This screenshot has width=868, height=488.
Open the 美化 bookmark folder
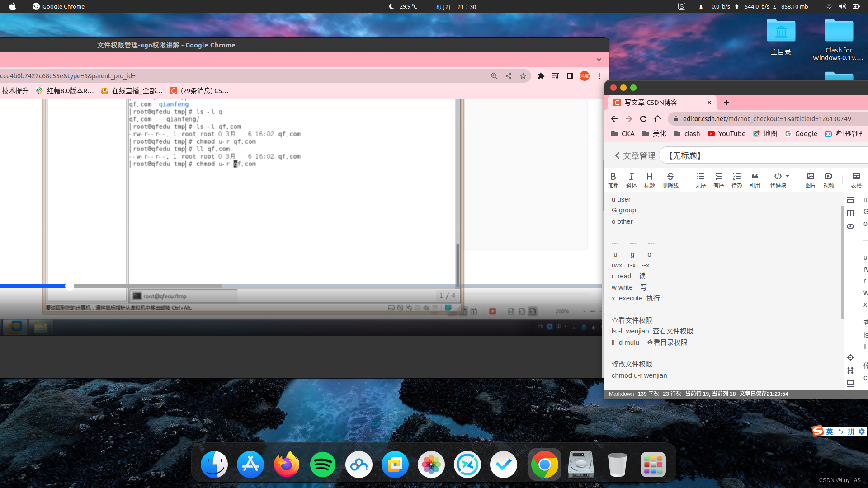654,134
